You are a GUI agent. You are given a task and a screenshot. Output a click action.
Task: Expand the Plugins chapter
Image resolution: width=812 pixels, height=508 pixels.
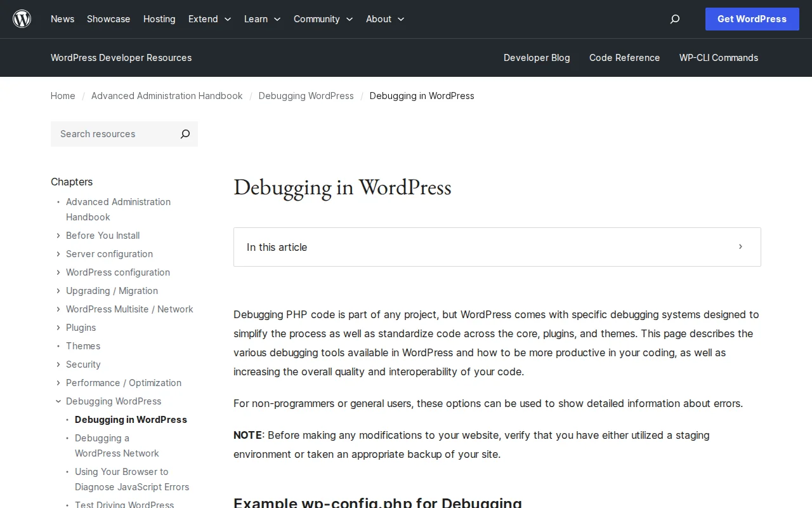click(58, 328)
